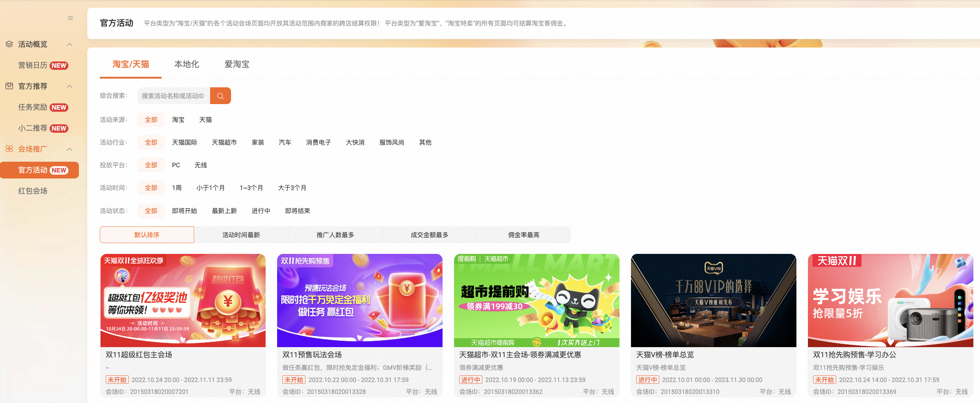
Task: Click the 进行中 tag on 天猫V榜 card
Action: click(x=647, y=380)
